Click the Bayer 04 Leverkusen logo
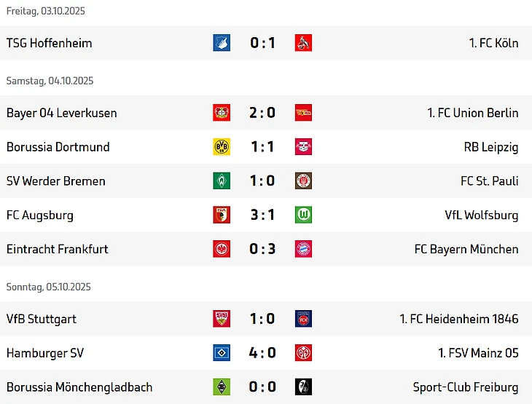 (x=222, y=113)
